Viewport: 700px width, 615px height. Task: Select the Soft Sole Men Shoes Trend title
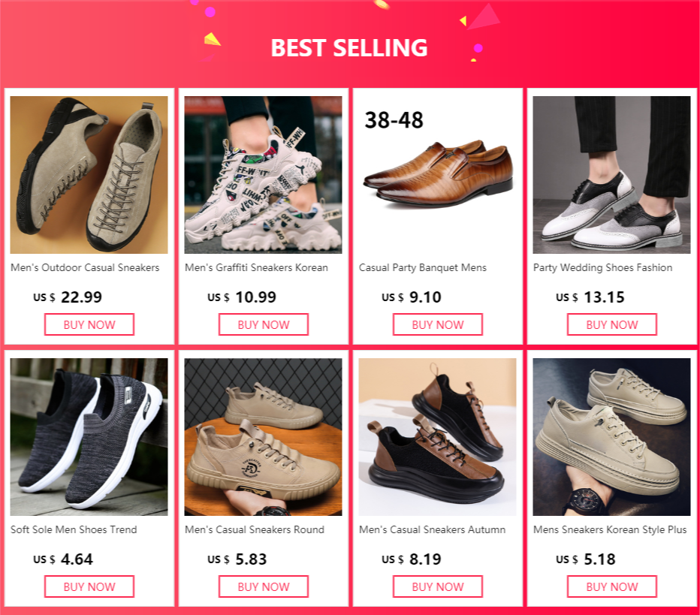74,529
